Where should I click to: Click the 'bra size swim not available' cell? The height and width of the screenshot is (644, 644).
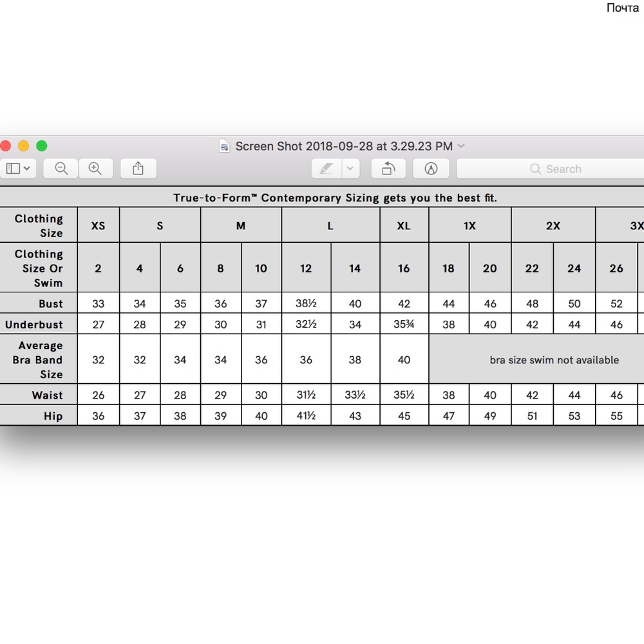pyautogui.click(x=554, y=360)
